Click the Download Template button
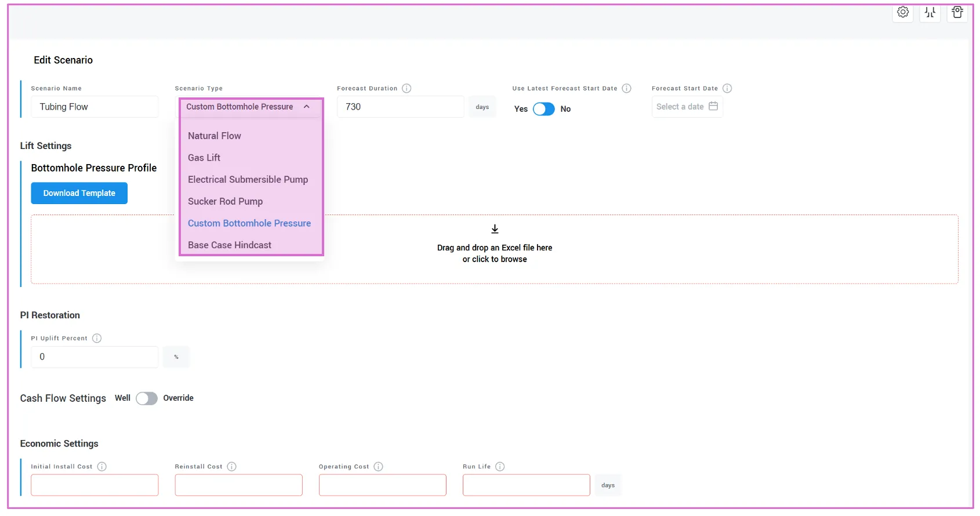 [x=79, y=193]
